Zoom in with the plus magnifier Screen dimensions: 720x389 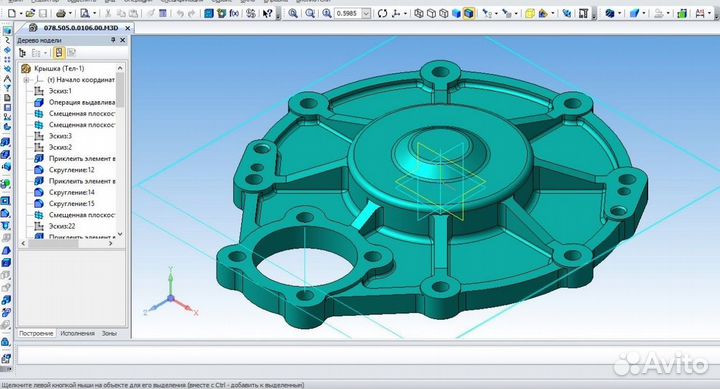293,13
